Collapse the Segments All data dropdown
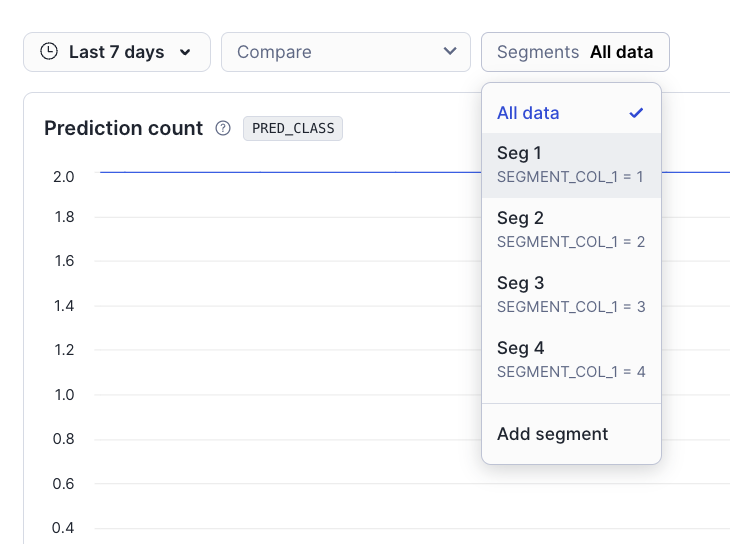 [x=575, y=52]
